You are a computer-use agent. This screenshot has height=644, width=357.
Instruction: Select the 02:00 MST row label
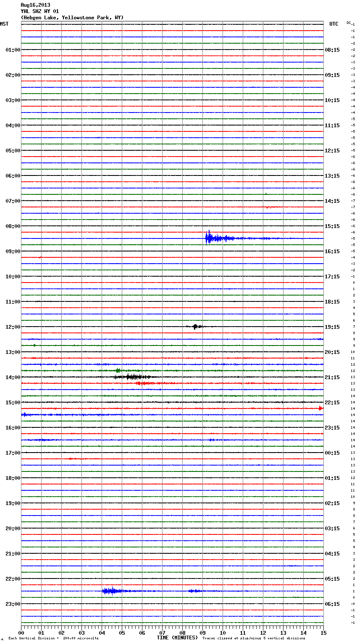tap(13, 75)
